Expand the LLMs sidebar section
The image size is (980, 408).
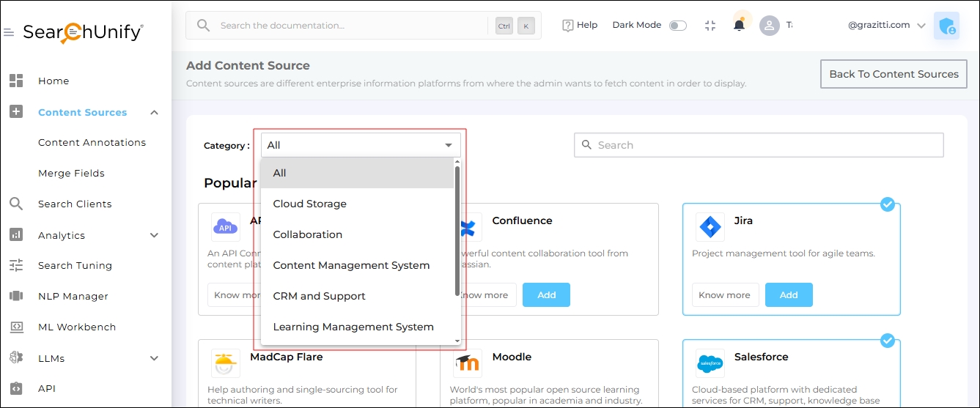[x=154, y=358]
